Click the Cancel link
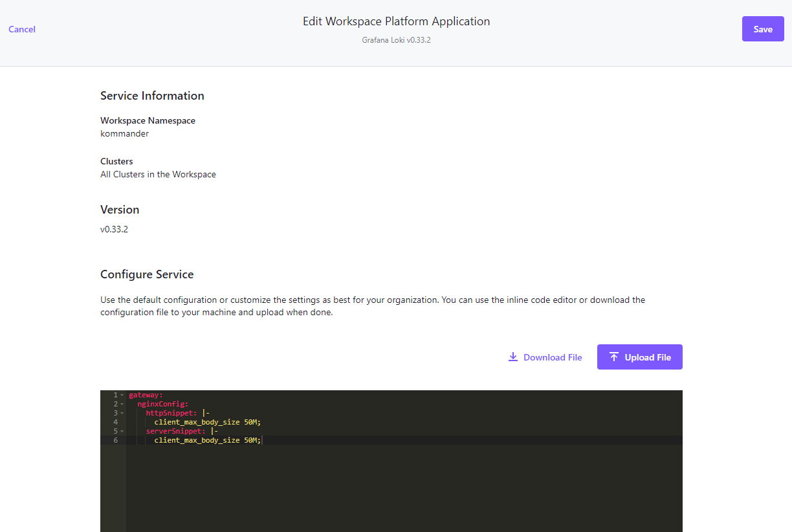This screenshot has width=792, height=532. 22,29
